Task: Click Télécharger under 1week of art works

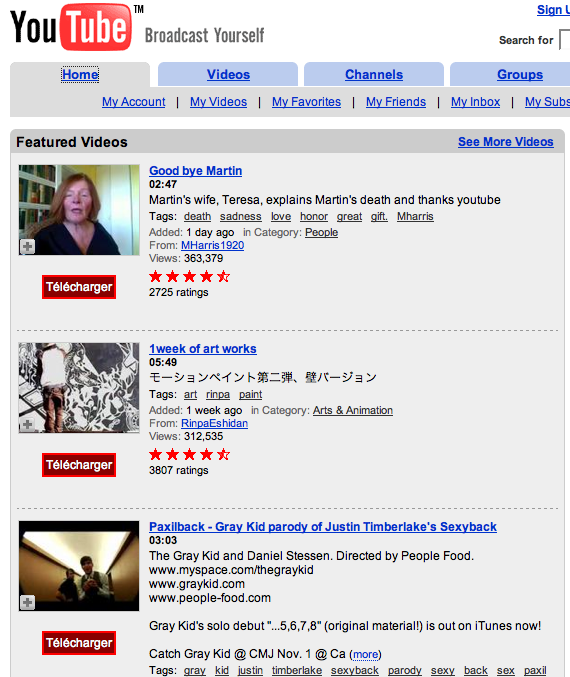Action: [x=79, y=465]
